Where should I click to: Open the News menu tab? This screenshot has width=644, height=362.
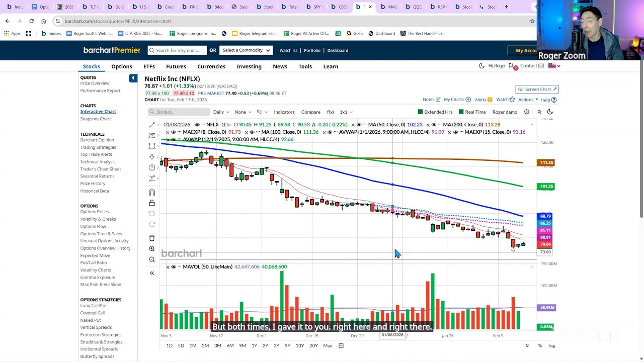click(x=280, y=66)
